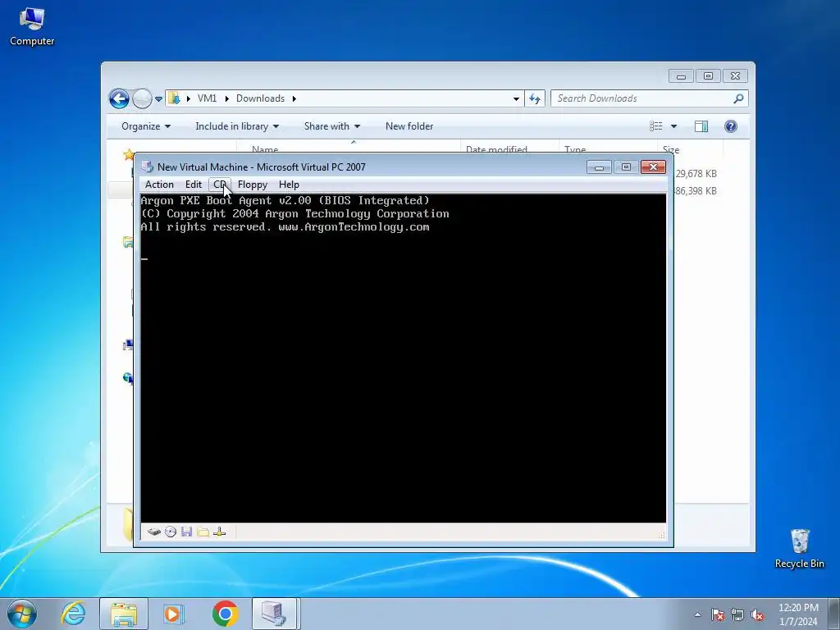Click the CD drive icon in Virtual PC status bar
Viewport: 840px width, 630px height.
coord(171,532)
